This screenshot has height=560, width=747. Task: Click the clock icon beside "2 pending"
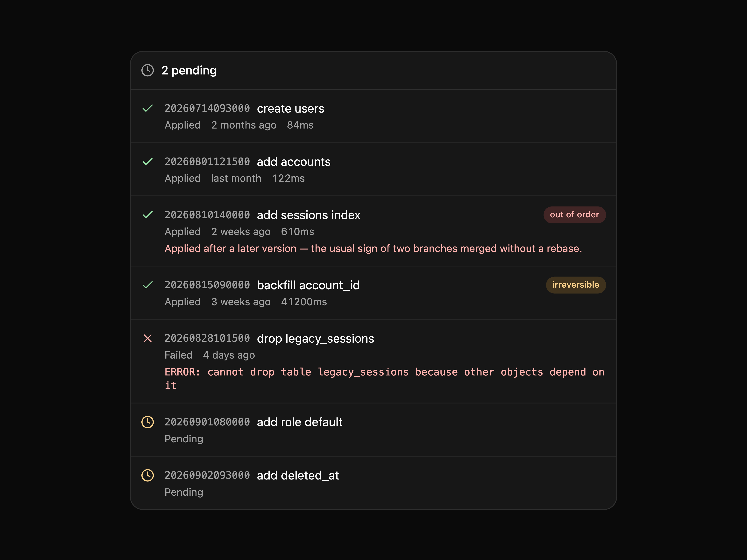pyautogui.click(x=148, y=70)
